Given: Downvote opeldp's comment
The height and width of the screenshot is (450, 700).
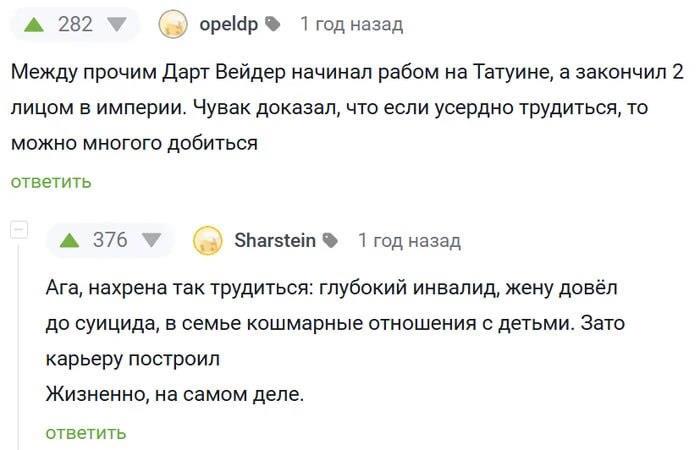Looking at the screenshot, I should click(116, 24).
